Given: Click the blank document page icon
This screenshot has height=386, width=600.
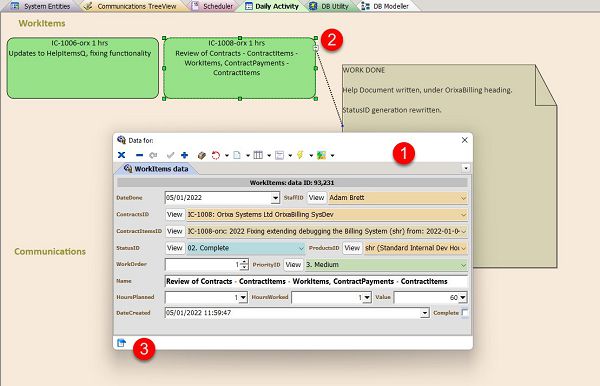Looking at the screenshot, I should click(237, 155).
